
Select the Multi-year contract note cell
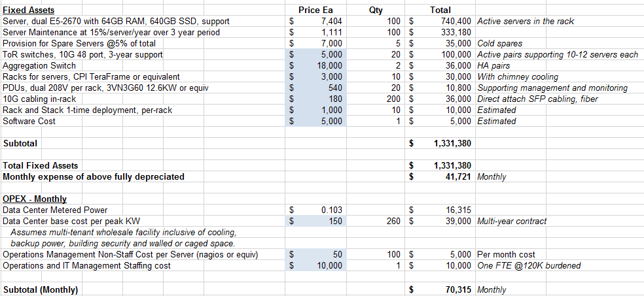tap(512, 221)
